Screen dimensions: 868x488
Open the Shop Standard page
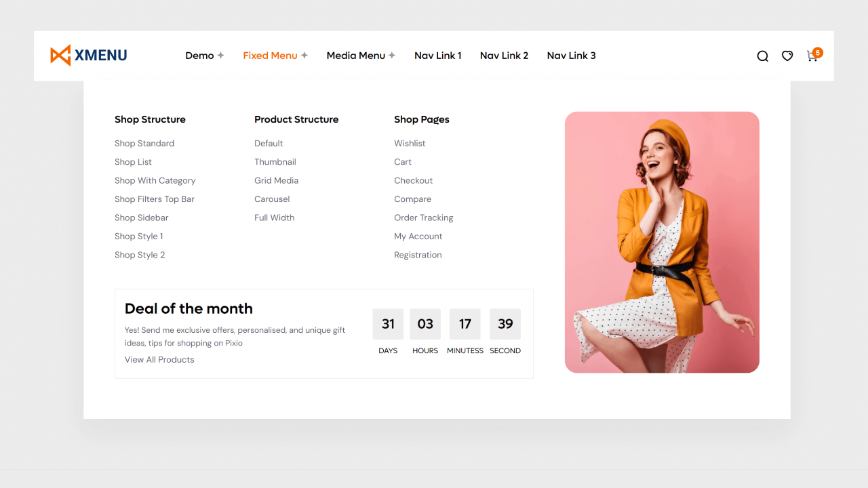(x=144, y=143)
